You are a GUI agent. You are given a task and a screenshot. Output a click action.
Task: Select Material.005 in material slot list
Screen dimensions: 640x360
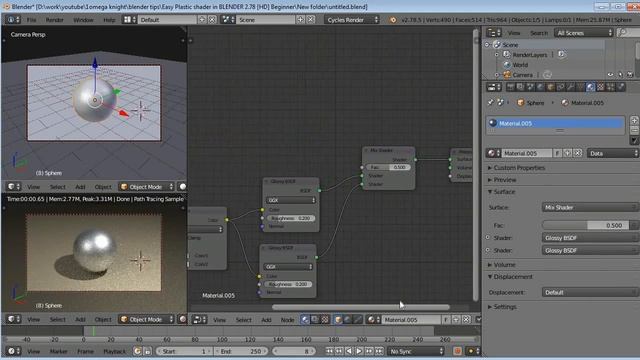coord(556,123)
